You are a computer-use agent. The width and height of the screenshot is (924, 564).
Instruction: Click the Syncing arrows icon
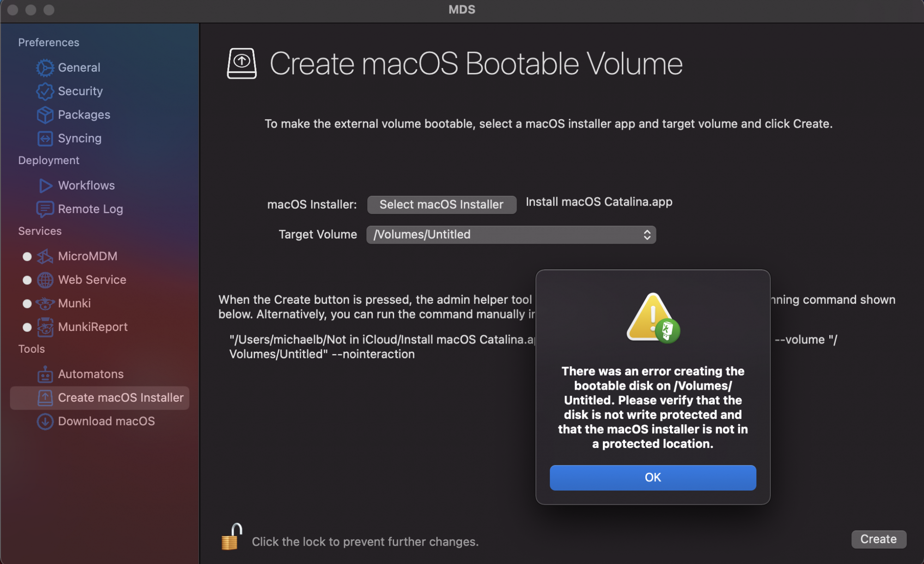(x=45, y=138)
